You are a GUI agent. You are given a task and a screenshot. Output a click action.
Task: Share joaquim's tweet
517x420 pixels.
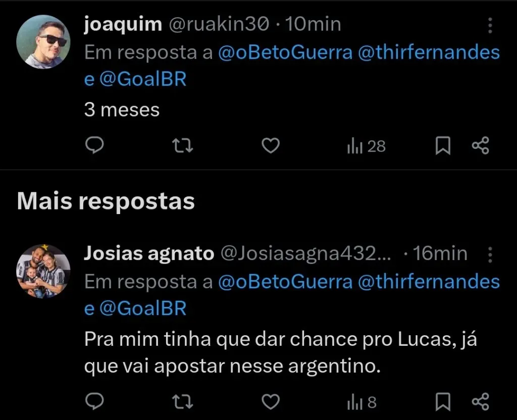click(x=480, y=146)
